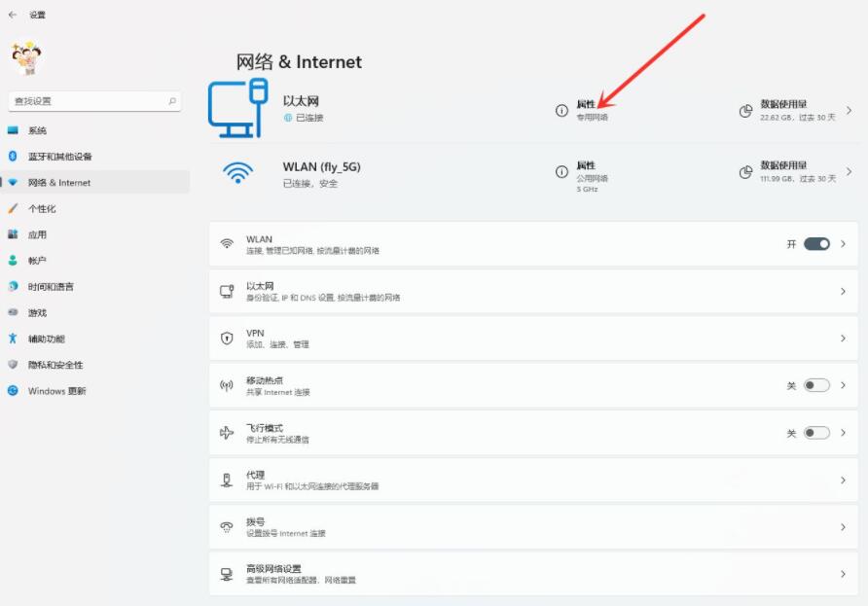Viewport: 868px width, 606px height.
Task: Click the WLAN 属性 info icon
Action: pos(561,172)
